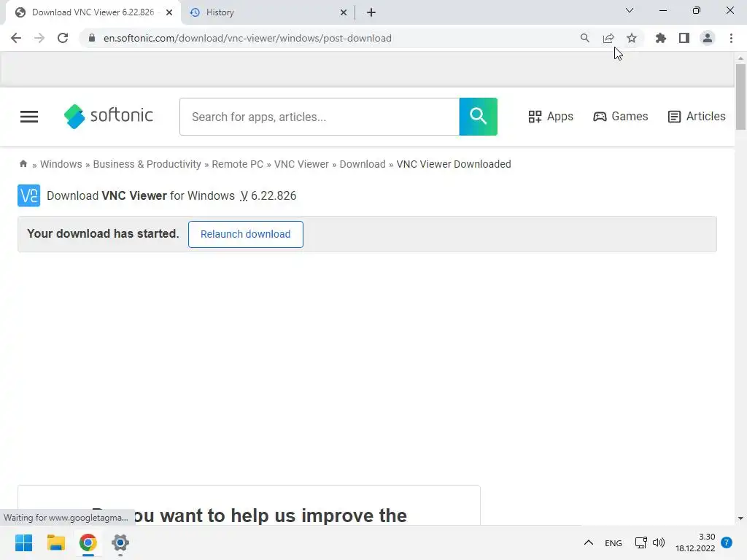
Task: Open File Explorer from taskbar
Action: point(56,542)
